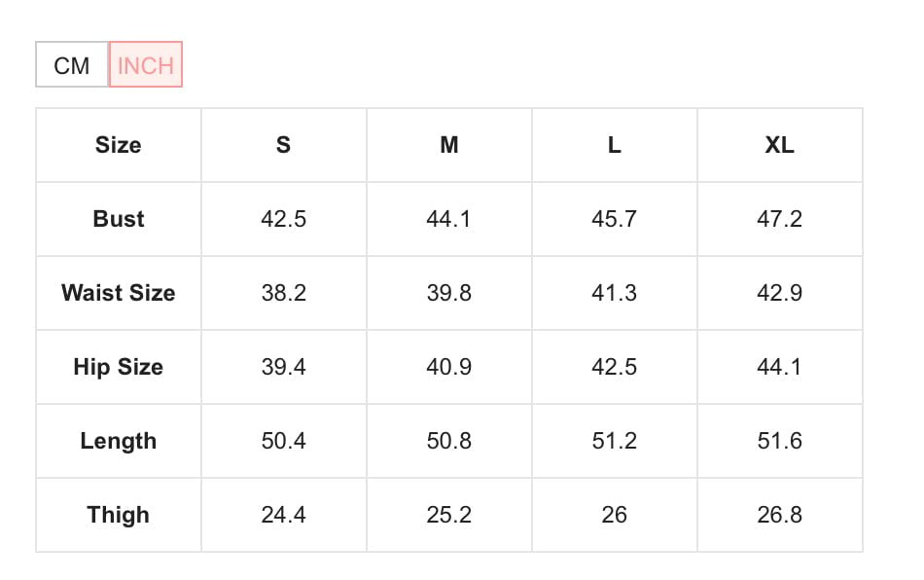Select the S size column header
Image resolution: width=924 pixels, height=580 pixels.
[283, 145]
